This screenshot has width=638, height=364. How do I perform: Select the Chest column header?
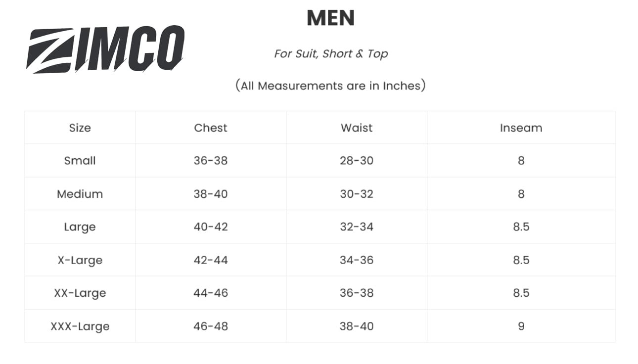coord(211,128)
